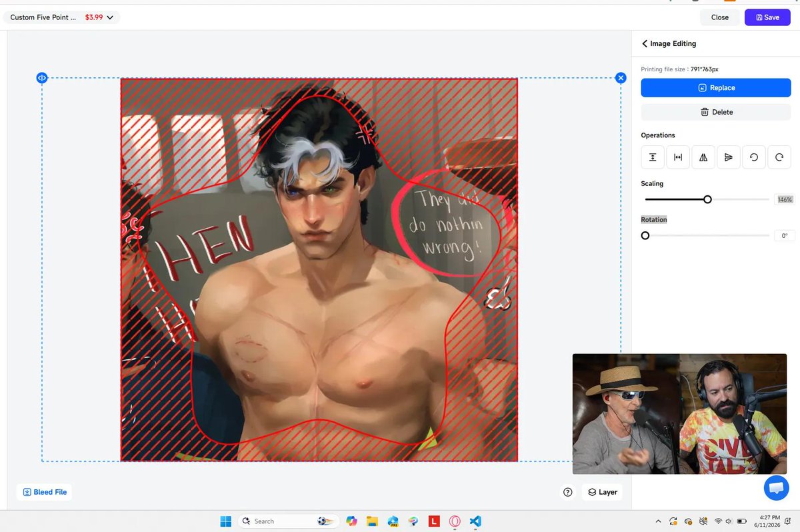
Task: Click the battery tray icon
Action: click(741, 521)
